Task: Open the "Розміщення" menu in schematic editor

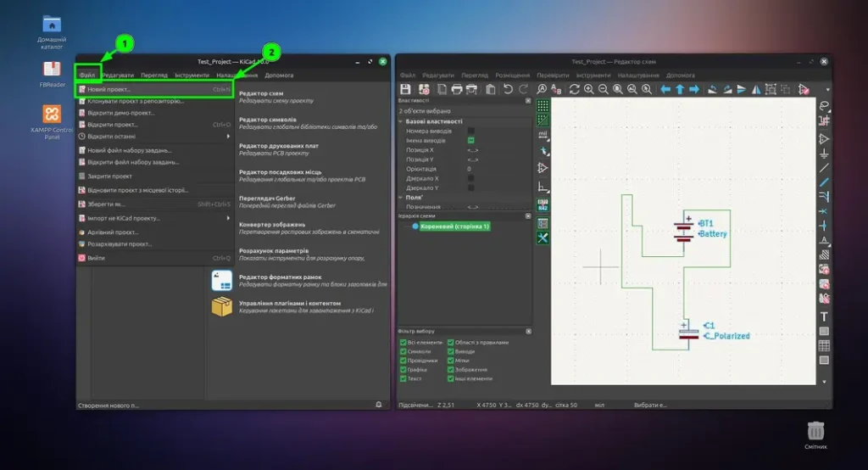Action: pyautogui.click(x=512, y=75)
